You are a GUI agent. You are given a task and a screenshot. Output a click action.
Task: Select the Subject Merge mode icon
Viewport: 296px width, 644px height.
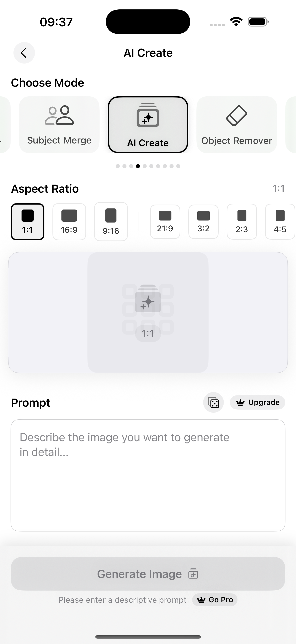pos(59,115)
